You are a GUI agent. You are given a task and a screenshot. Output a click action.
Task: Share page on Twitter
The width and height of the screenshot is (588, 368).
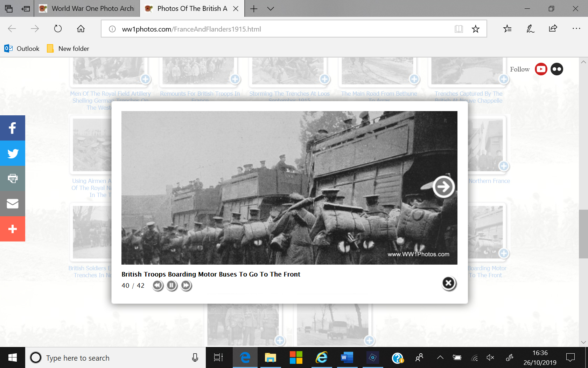[13, 153]
